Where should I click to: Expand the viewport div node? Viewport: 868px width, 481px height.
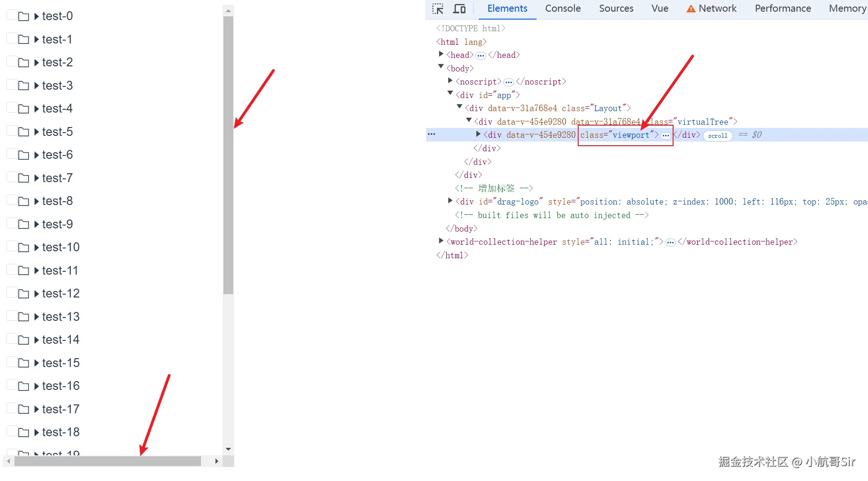[x=478, y=134]
